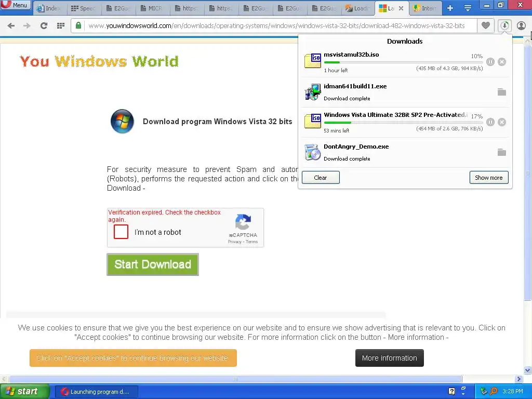The width and height of the screenshot is (532, 399).
Task: Go back to previous page
Action: (x=11, y=26)
